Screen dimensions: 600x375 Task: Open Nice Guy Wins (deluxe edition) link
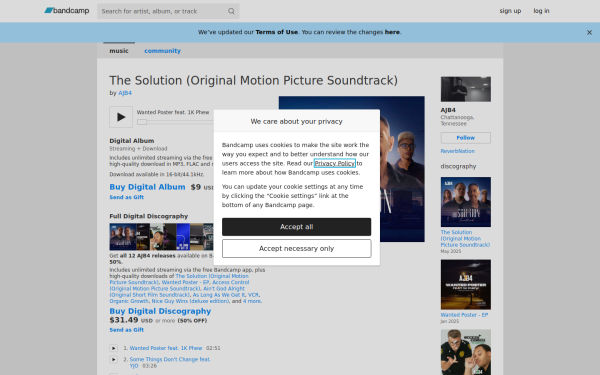pyautogui.click(x=190, y=301)
